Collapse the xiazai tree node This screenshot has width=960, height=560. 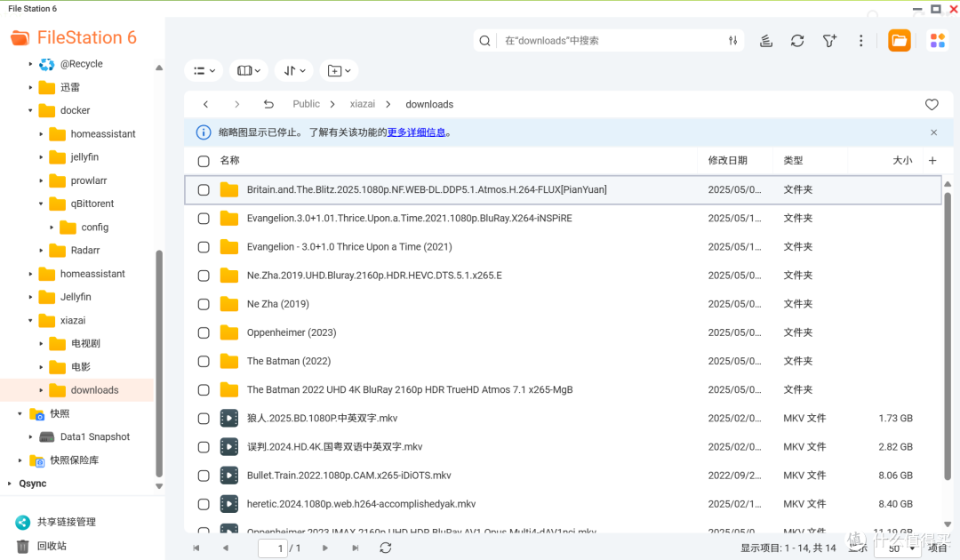(x=30, y=321)
